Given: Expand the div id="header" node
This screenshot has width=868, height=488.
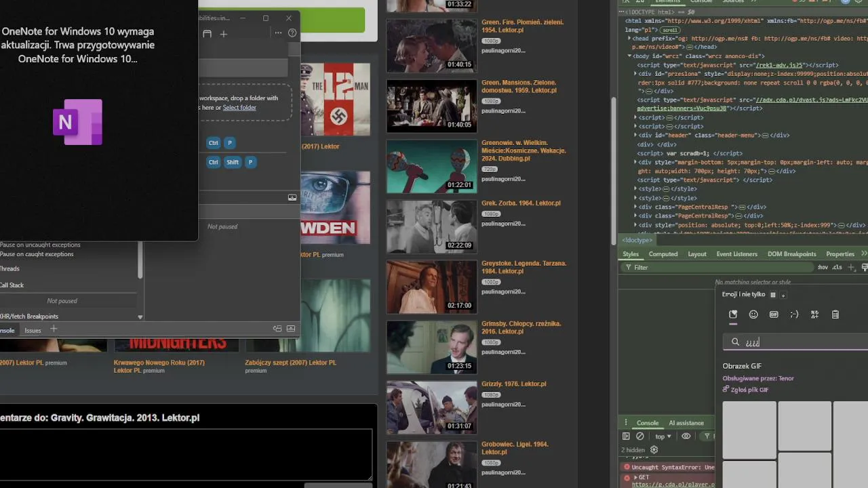Looking at the screenshot, I should tap(635, 135).
